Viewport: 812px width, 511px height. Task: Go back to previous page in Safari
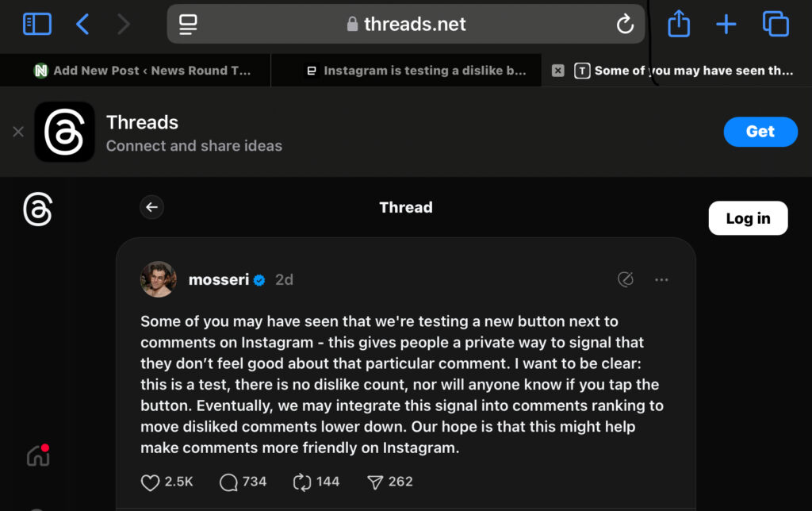click(x=82, y=24)
